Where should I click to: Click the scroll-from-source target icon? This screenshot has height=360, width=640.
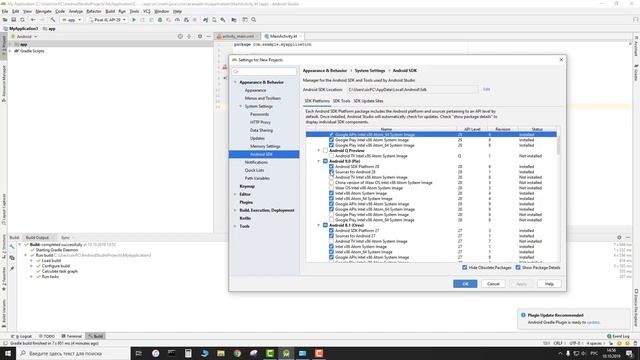[x=180, y=36]
